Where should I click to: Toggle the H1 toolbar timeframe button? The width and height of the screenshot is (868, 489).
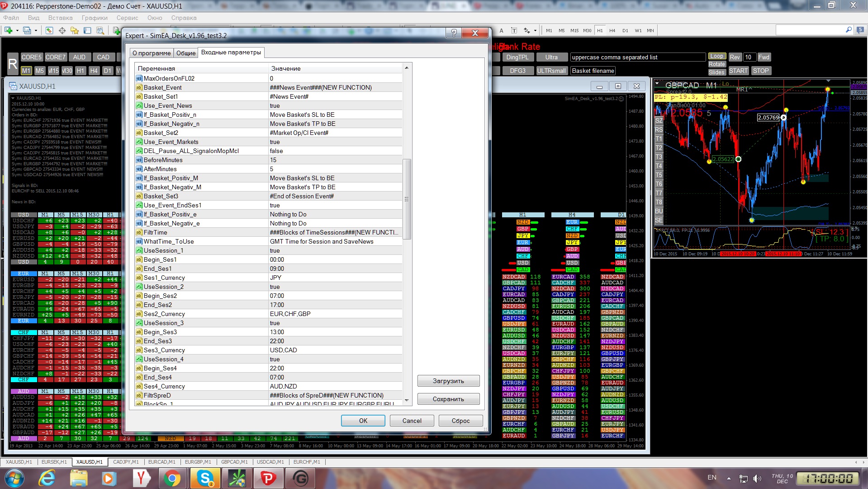(x=600, y=30)
